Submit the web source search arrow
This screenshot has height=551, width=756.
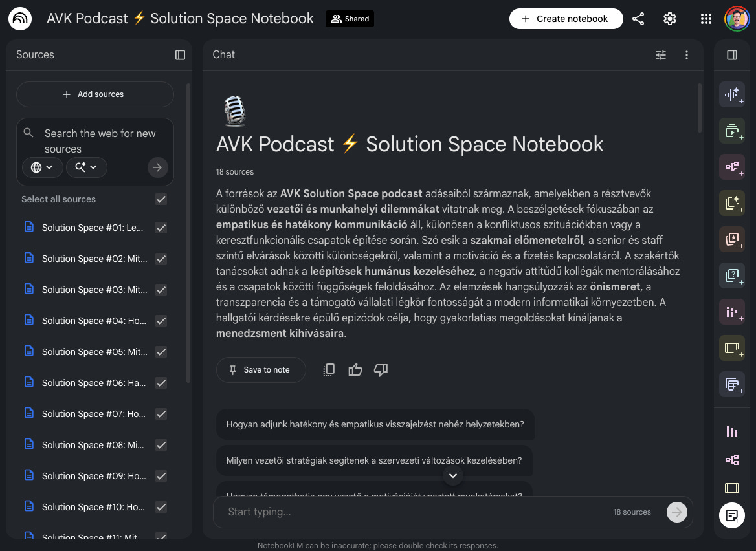click(x=158, y=167)
